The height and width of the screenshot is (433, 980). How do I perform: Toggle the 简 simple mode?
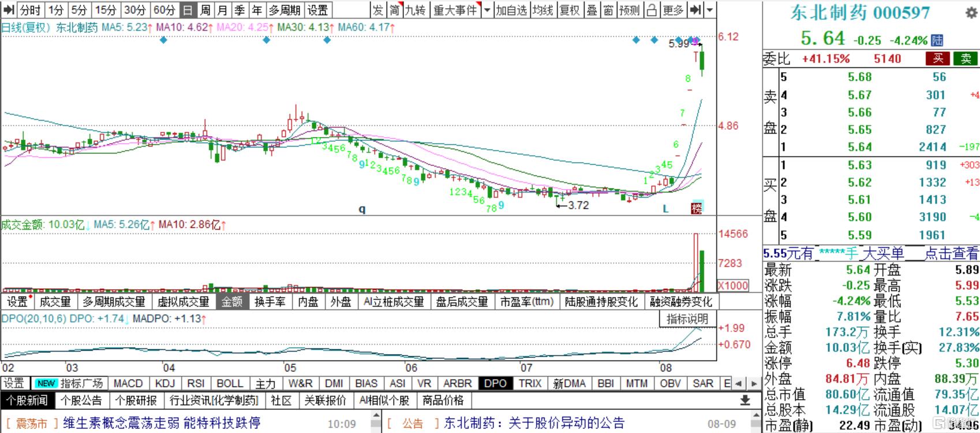click(394, 10)
